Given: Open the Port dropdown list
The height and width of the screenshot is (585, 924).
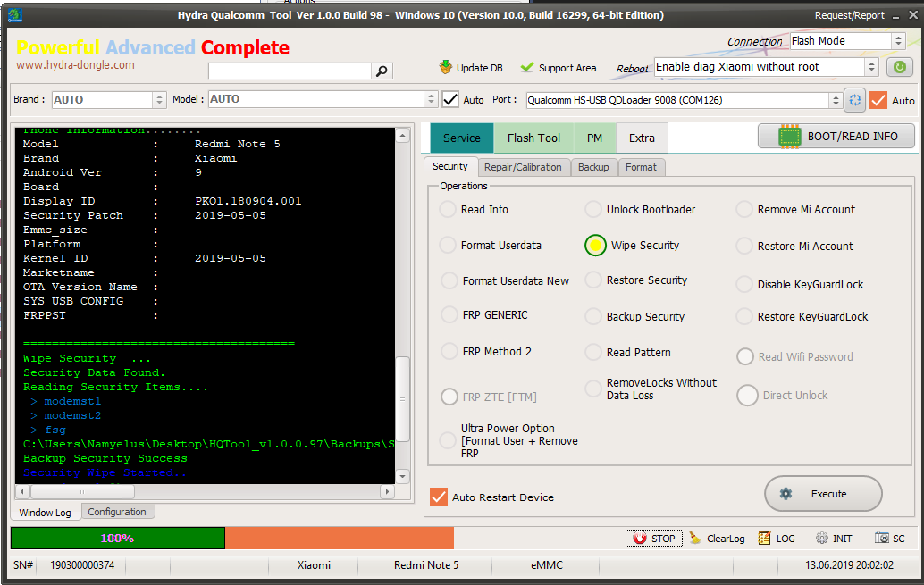Looking at the screenshot, I should [x=835, y=100].
